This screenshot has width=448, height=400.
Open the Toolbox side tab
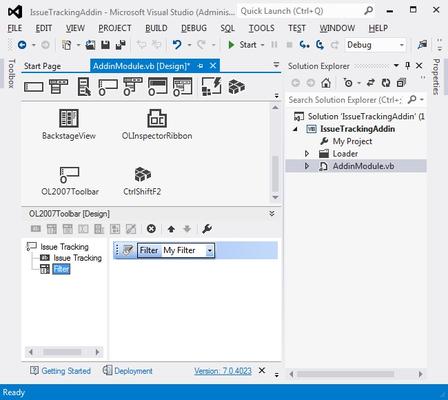[11, 73]
